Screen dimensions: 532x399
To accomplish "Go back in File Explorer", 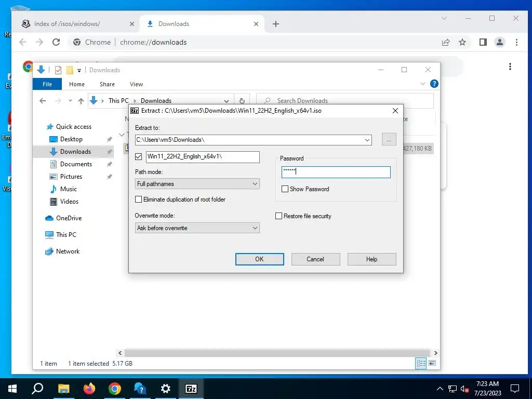I will pyautogui.click(x=43, y=101).
